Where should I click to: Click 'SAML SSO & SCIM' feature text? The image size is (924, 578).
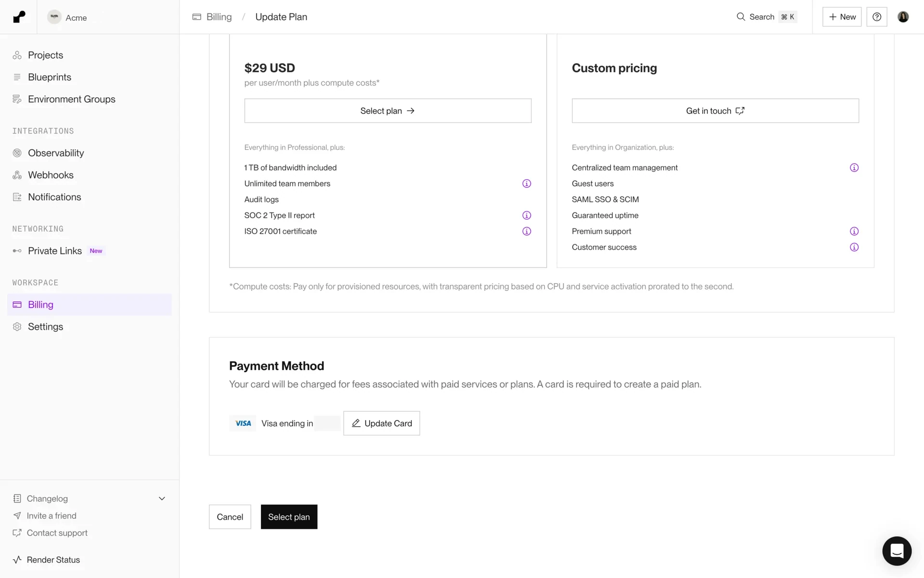pos(605,199)
